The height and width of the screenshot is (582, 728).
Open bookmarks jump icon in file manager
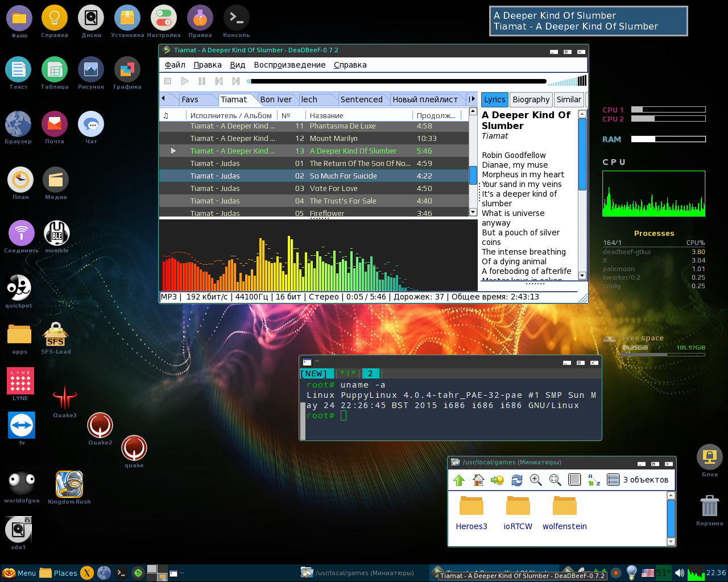(x=497, y=480)
